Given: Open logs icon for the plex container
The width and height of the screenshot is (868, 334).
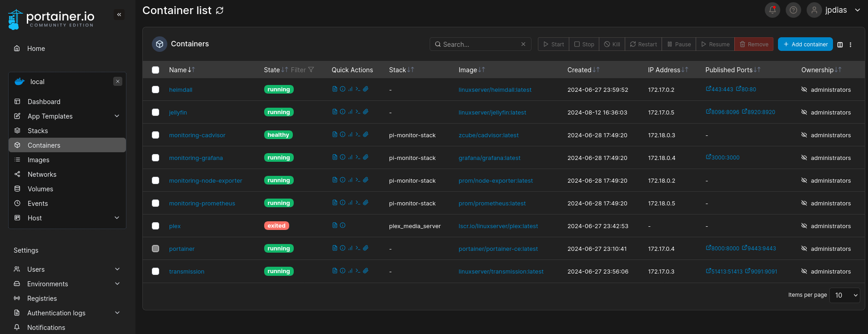Looking at the screenshot, I should (335, 225).
